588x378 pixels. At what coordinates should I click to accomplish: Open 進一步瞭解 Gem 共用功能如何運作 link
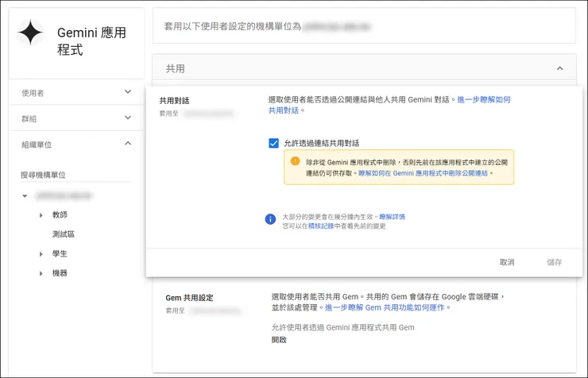[x=385, y=307]
